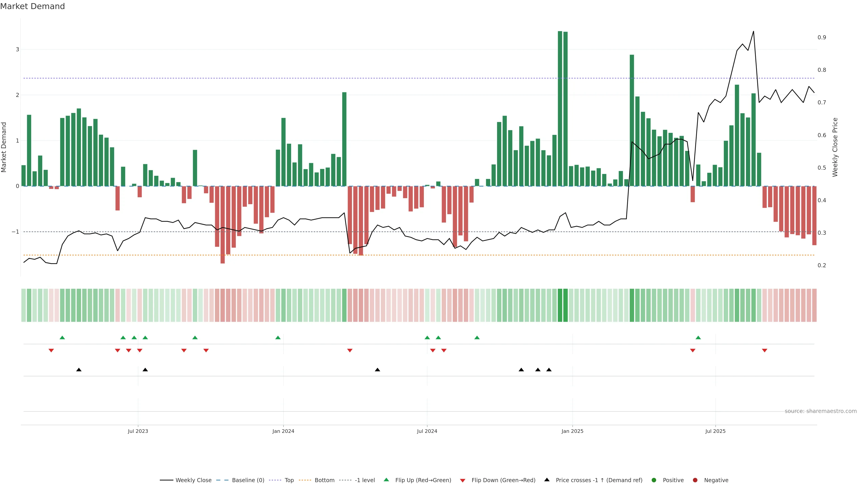The height and width of the screenshot is (488, 868).
Task: Click the Jan 2025 x-axis label
Action: tap(572, 431)
